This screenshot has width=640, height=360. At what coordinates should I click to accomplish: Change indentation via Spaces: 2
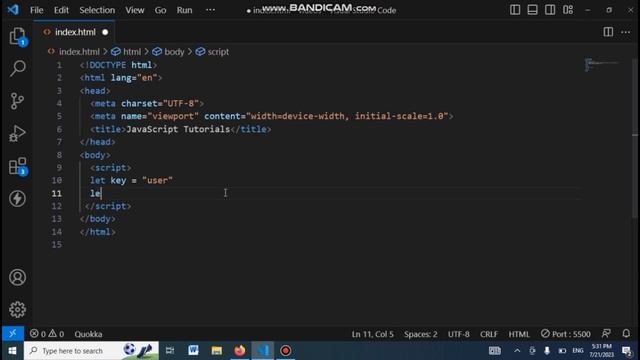point(421,334)
